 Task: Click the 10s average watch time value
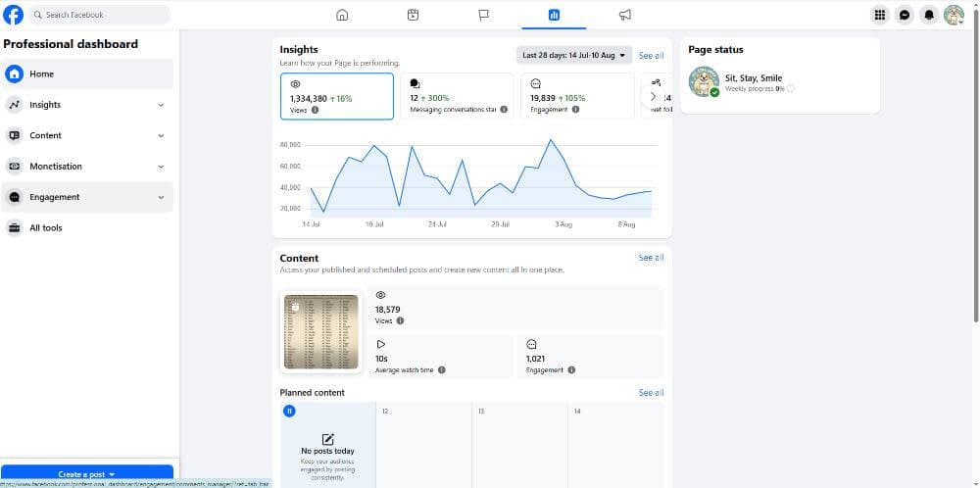point(381,359)
